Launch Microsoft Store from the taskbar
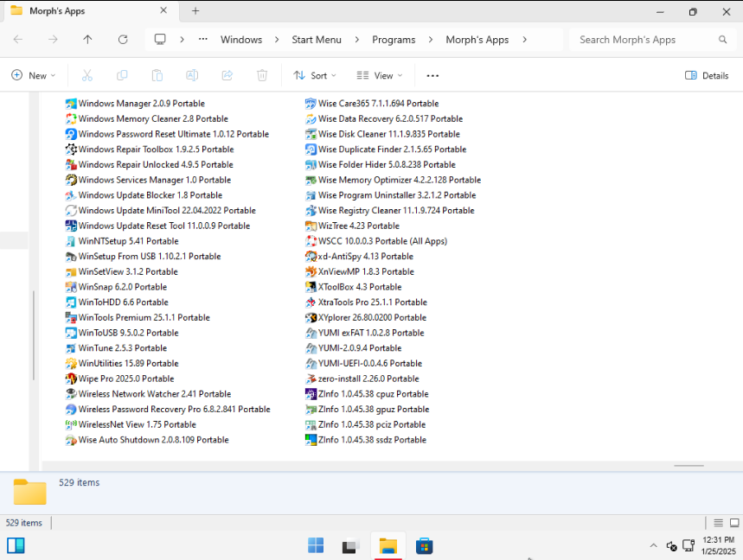This screenshot has height=560, width=743. click(424, 546)
